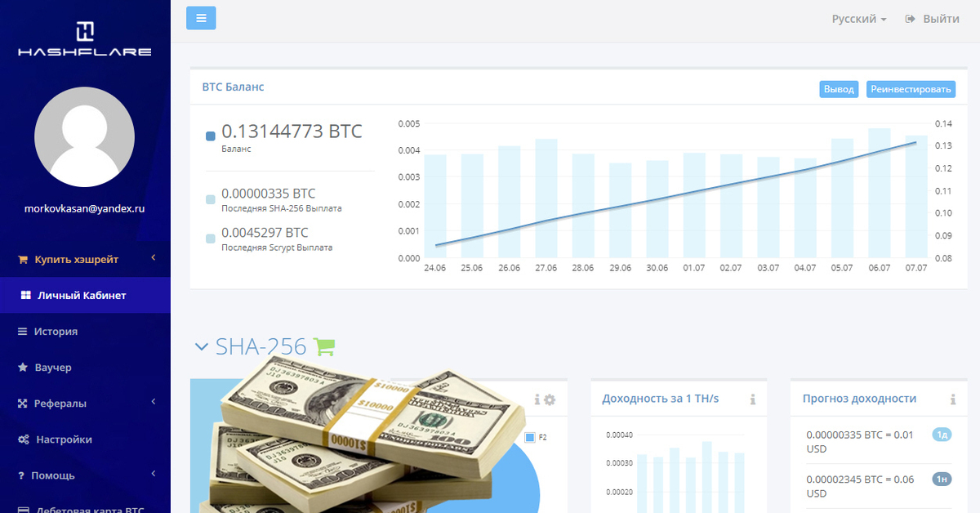
Task: Click the info icon on Доходность за 1 TH/s panel
Action: (752, 399)
